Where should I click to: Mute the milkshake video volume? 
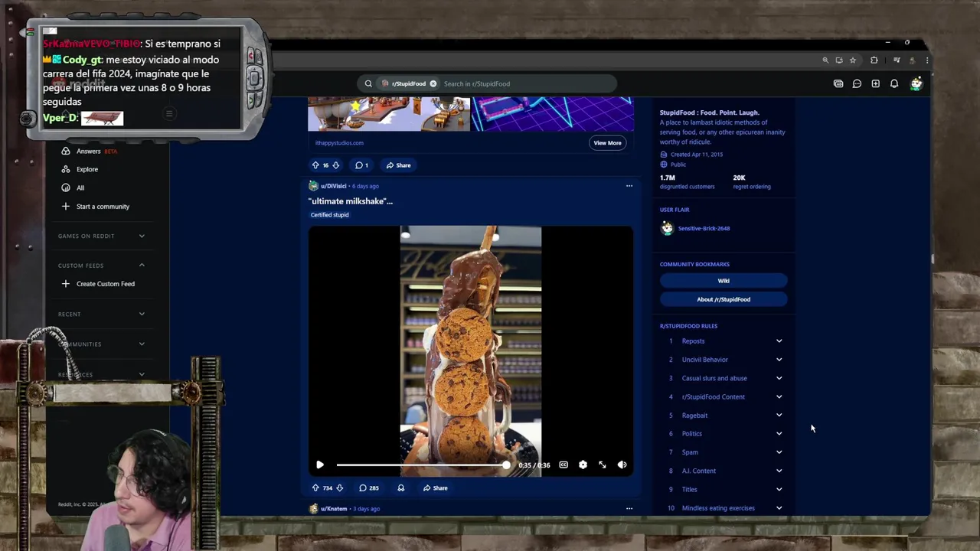point(622,465)
